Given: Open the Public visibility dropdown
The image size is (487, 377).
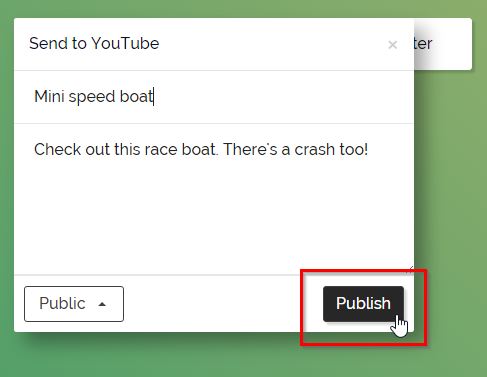Looking at the screenshot, I should [74, 304].
